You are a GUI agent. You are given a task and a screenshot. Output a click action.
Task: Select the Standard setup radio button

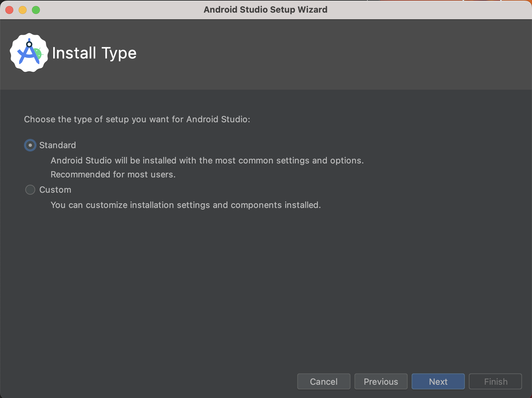click(30, 145)
